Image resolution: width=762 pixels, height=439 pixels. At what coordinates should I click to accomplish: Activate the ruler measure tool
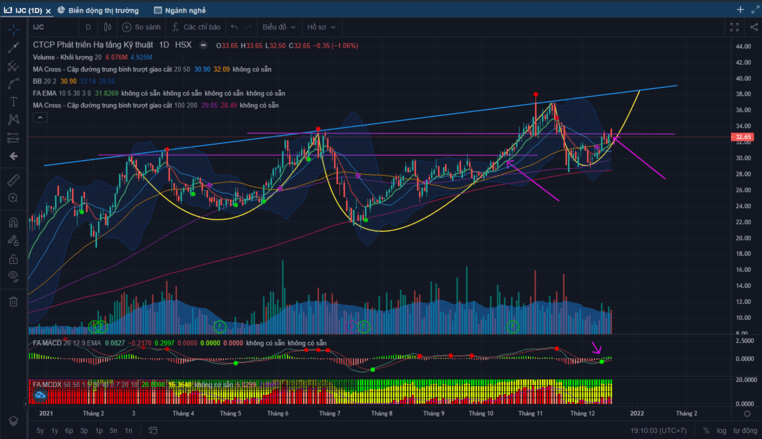[13, 180]
